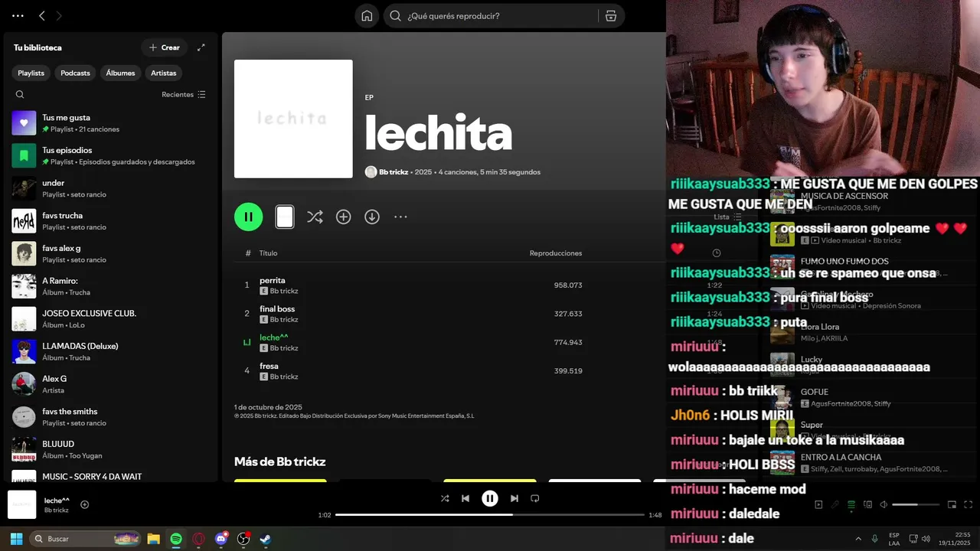Expand the library panel to full view
Image resolution: width=980 pixels, height=551 pixels.
[201, 47]
